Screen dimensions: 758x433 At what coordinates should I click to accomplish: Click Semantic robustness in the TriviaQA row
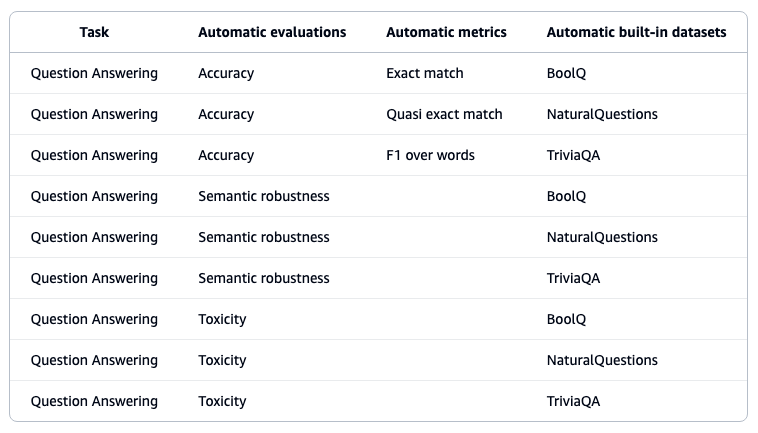point(263,278)
